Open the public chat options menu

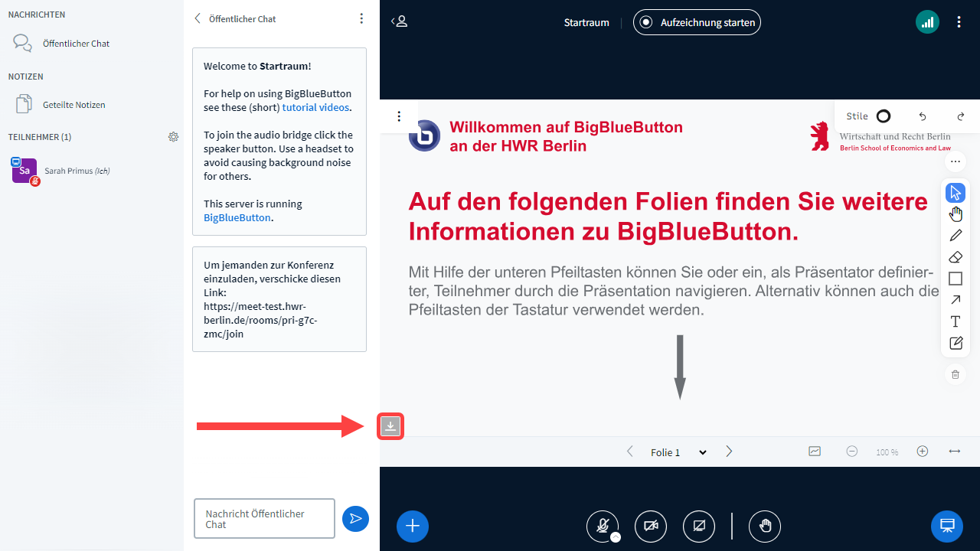coord(361,19)
